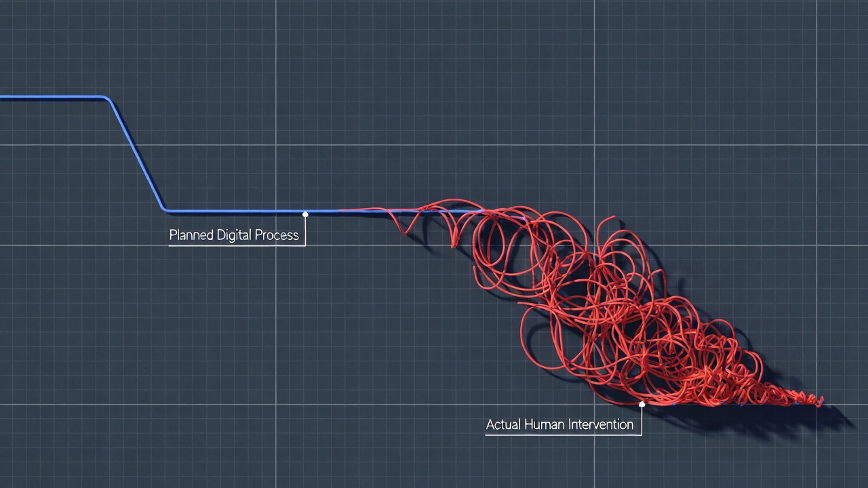This screenshot has height=488, width=868.
Task: Click the bottom-left major gridline intersection
Action: click(x=276, y=405)
